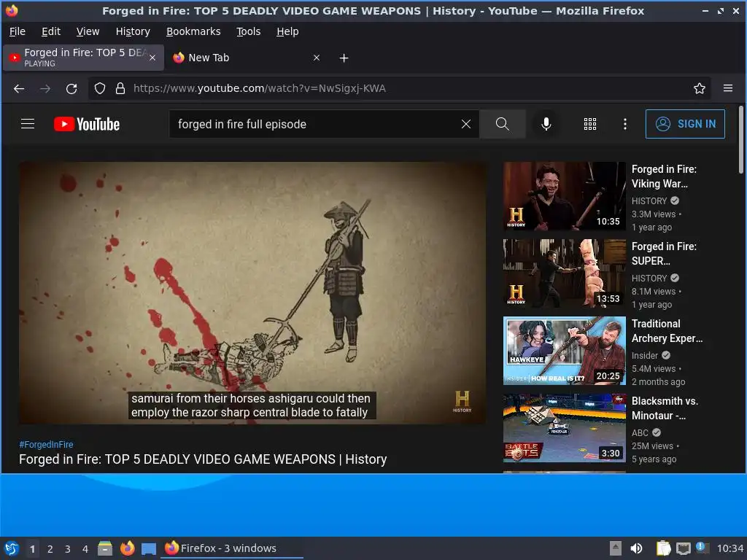Open the network monitor tray icon
747x560 pixels.
(683, 548)
